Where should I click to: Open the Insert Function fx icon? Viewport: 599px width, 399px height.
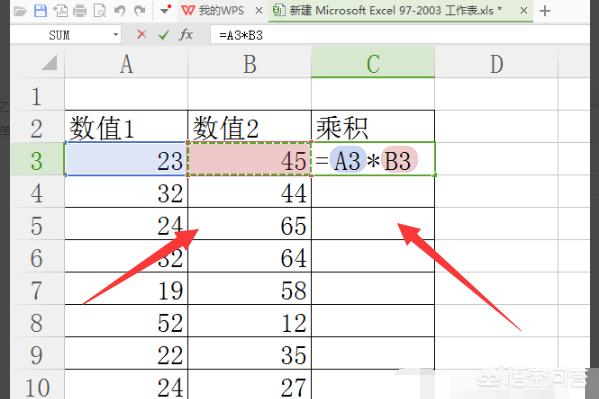(186, 35)
